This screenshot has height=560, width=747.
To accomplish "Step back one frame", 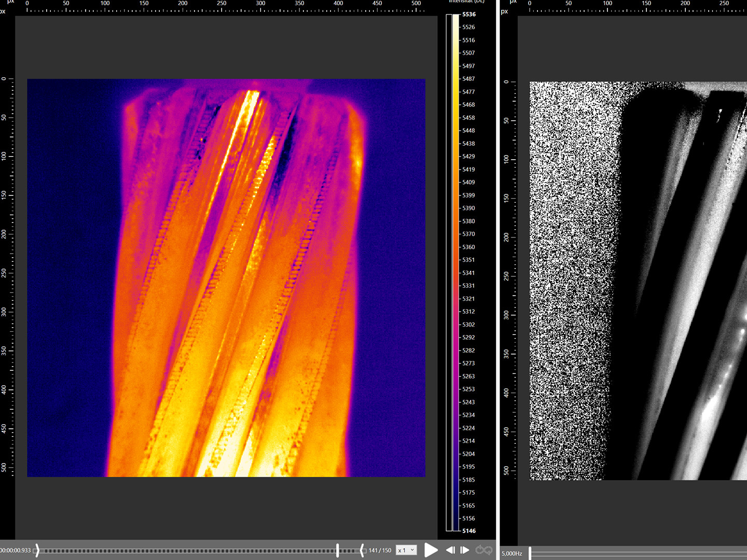I will click(450, 550).
